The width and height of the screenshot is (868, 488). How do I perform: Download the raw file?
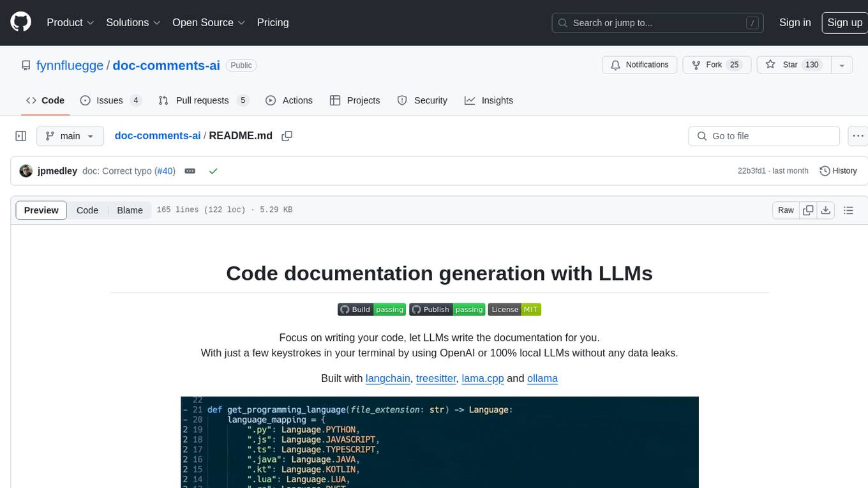pos(825,210)
